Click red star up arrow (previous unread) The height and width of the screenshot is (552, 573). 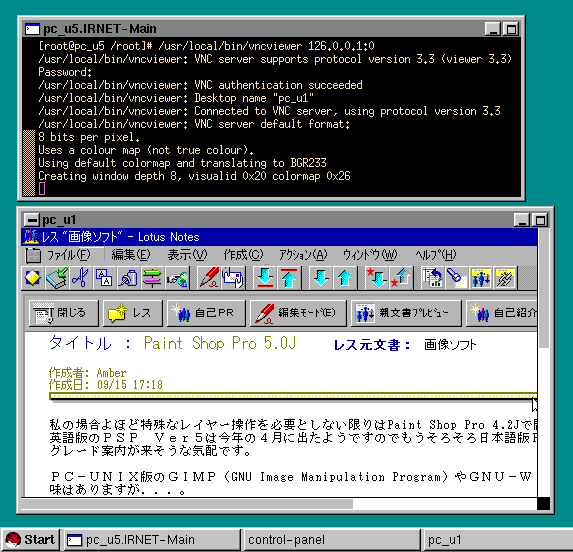[401, 278]
